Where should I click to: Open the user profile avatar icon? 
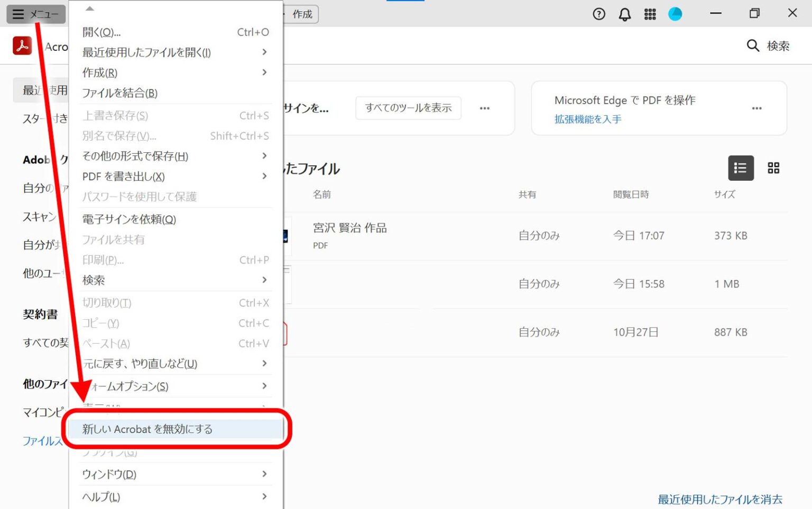[x=676, y=14]
